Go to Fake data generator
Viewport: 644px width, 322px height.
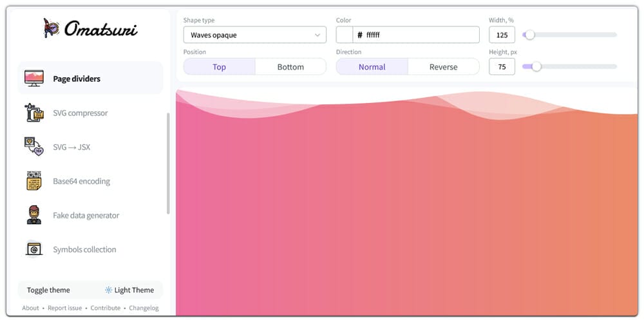86,215
